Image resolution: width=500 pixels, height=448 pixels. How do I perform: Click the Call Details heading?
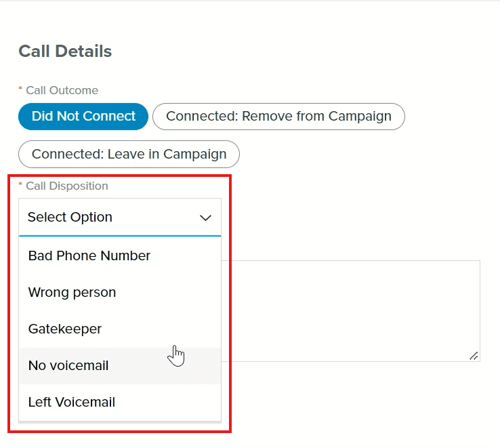[65, 52]
